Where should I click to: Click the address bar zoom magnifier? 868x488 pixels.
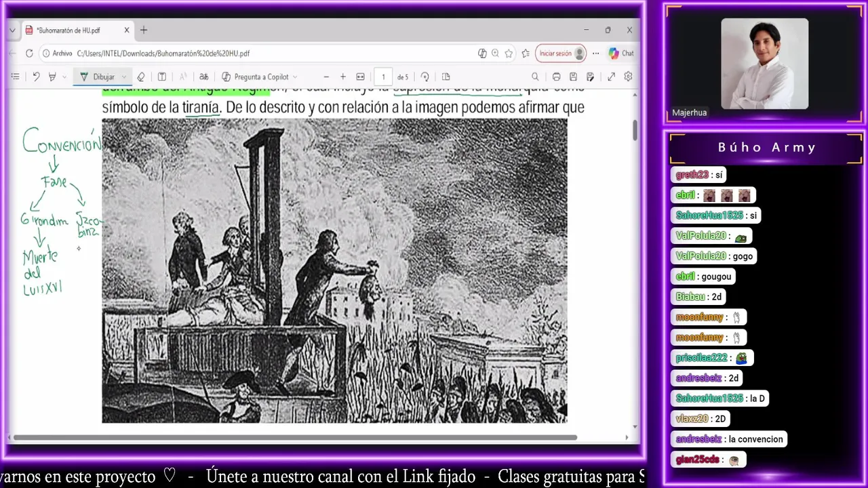(495, 53)
